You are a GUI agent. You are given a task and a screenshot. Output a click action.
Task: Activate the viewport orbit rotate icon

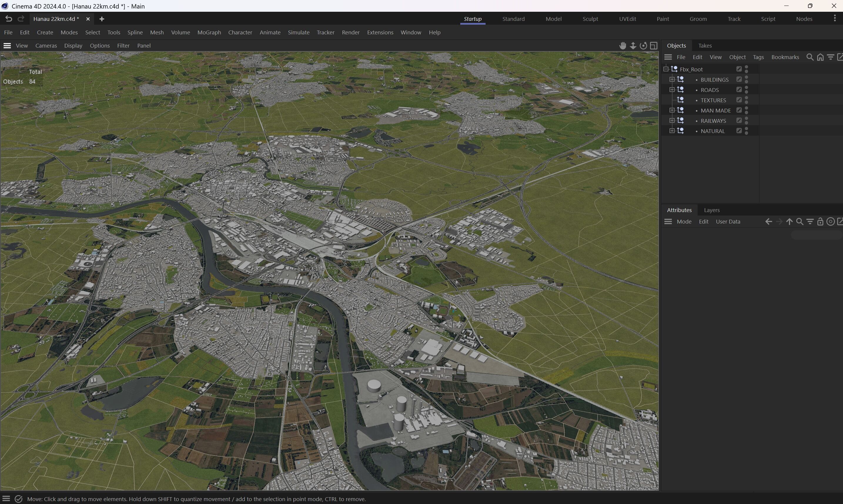pyautogui.click(x=643, y=46)
